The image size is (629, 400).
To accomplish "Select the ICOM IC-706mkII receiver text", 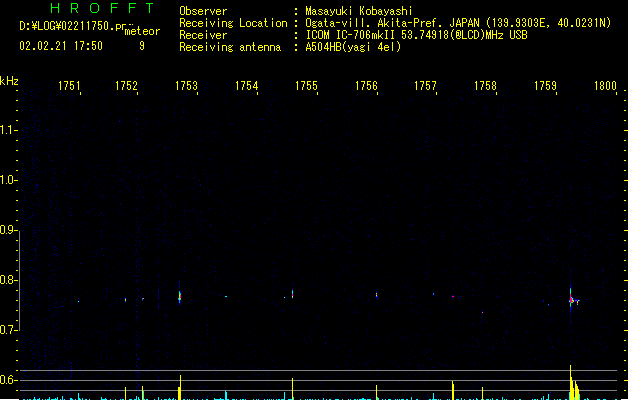I will (x=416, y=35).
